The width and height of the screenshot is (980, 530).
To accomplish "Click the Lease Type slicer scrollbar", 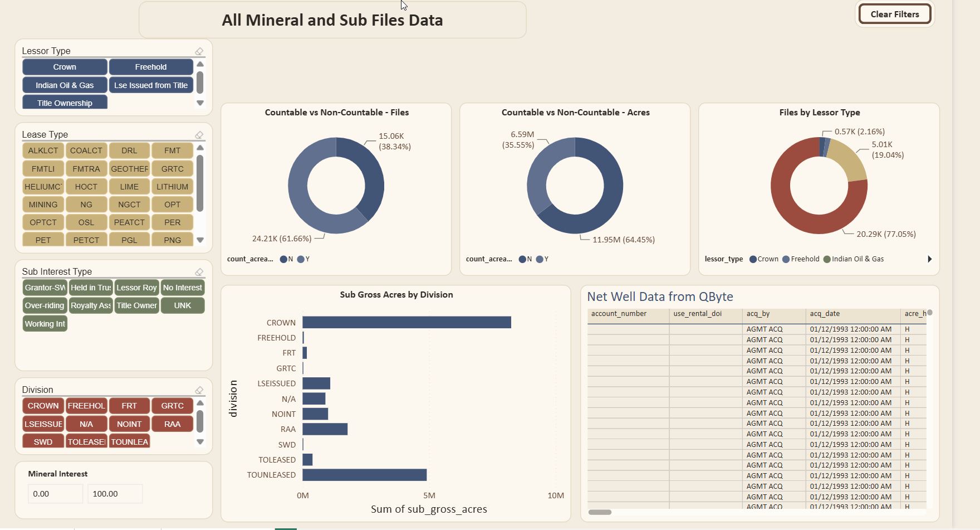I will pos(200,183).
